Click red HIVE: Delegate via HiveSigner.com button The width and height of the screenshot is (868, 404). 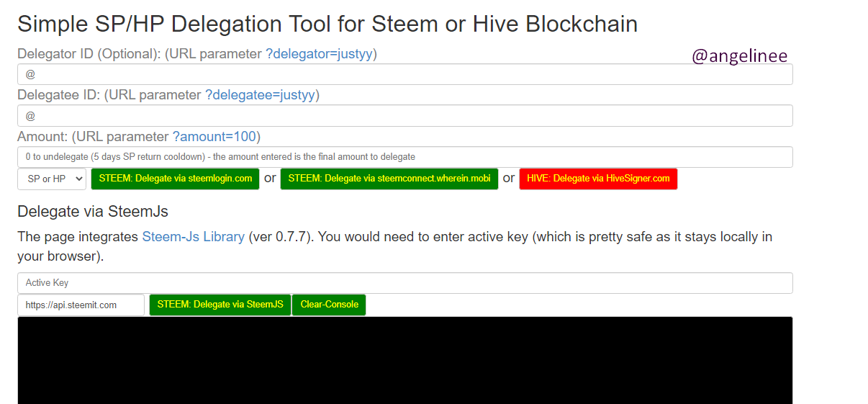tap(598, 179)
